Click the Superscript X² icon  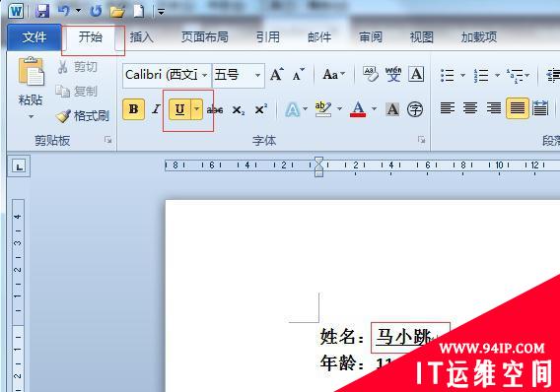(x=261, y=109)
